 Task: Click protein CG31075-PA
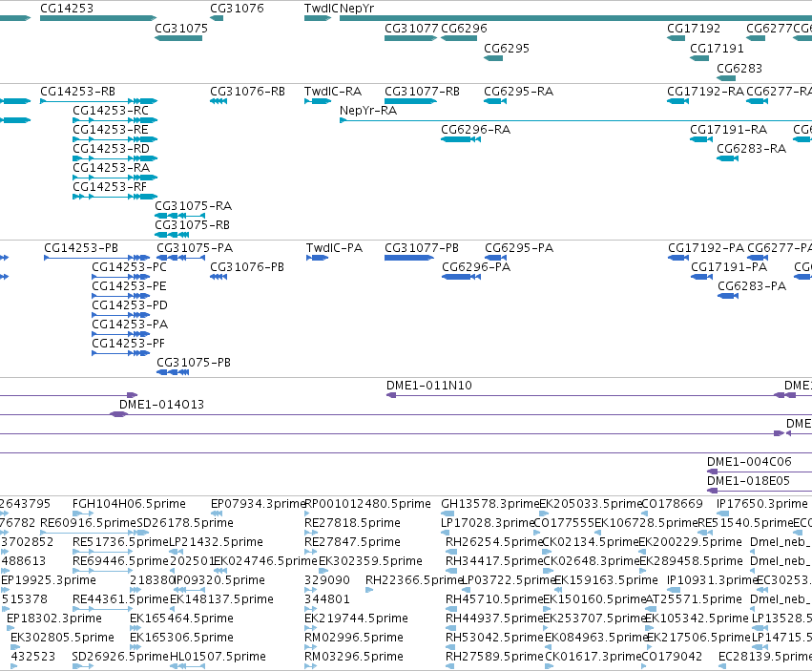[x=195, y=247]
